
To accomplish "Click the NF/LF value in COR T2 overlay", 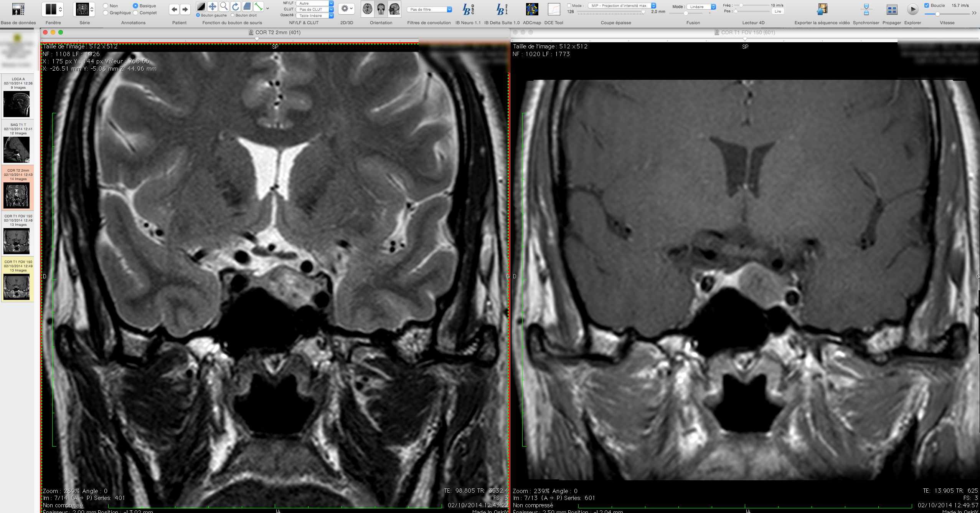I will (71, 54).
